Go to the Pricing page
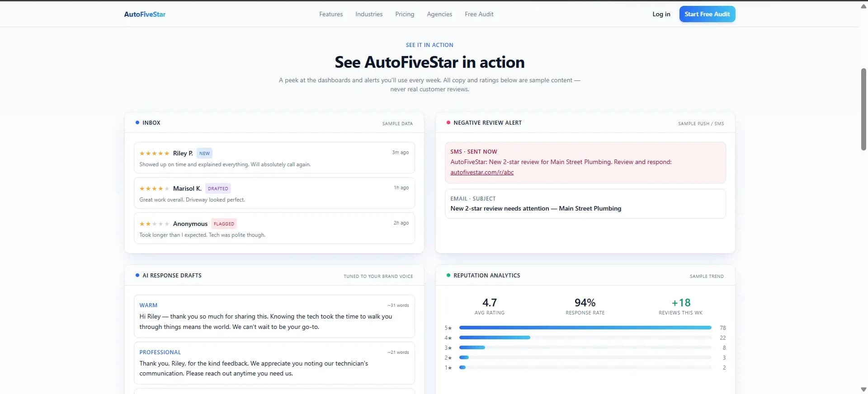The image size is (868, 394). pos(405,14)
